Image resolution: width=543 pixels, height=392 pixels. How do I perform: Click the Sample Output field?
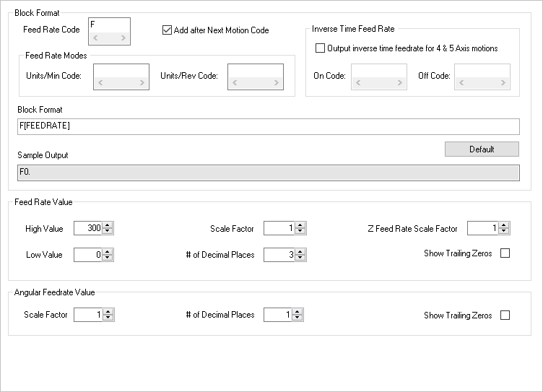point(269,173)
